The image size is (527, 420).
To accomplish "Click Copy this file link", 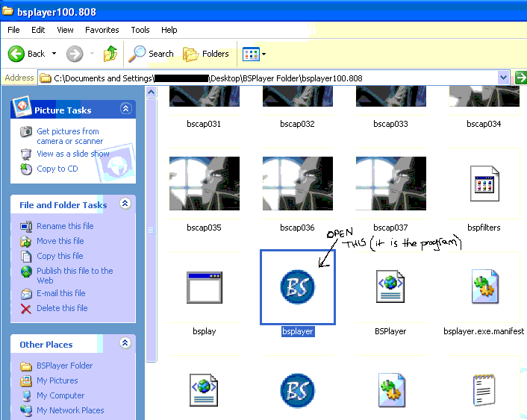I will coord(60,256).
